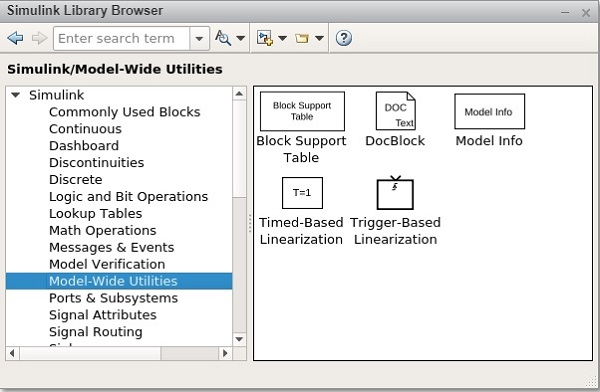Open Ports & Subsystems library

click(x=113, y=298)
